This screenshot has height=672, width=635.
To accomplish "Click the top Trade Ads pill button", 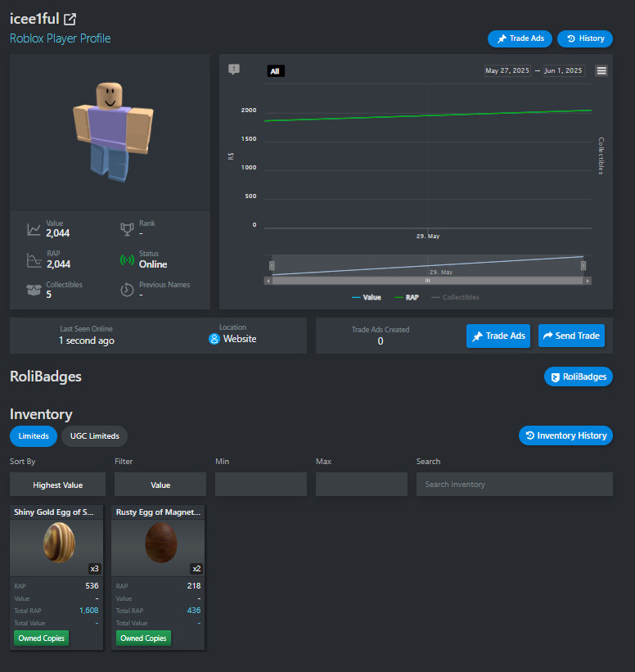I will [520, 38].
